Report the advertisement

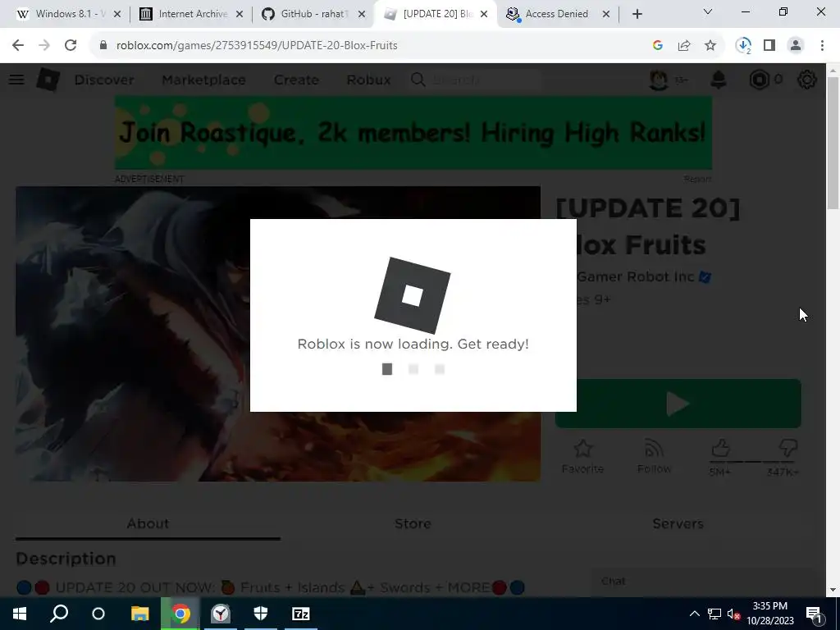[697, 179]
